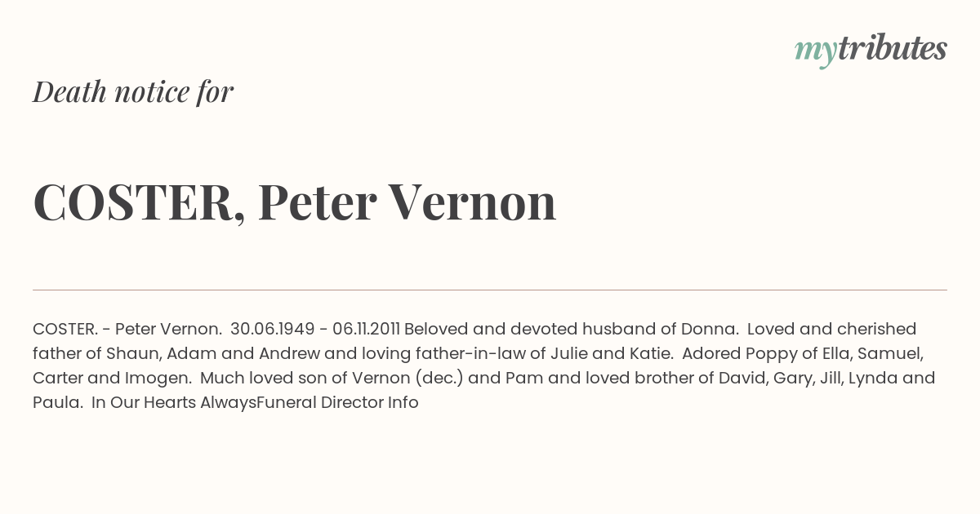Click the dark "tributes" part of logo

click(x=893, y=48)
